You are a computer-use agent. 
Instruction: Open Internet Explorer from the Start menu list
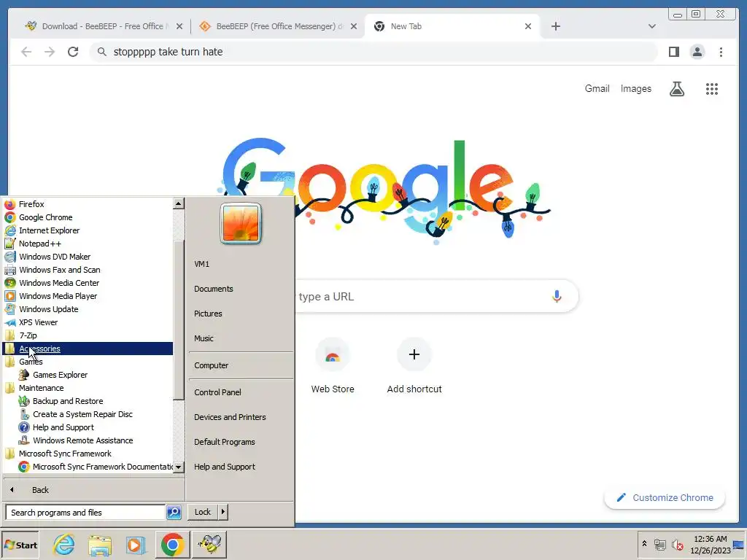tap(49, 230)
